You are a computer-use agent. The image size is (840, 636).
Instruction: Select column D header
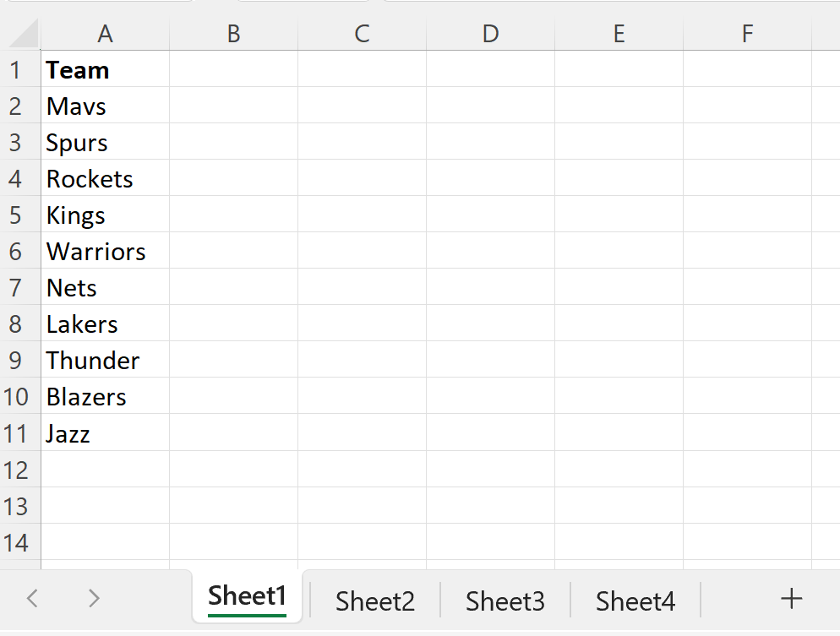click(490, 34)
